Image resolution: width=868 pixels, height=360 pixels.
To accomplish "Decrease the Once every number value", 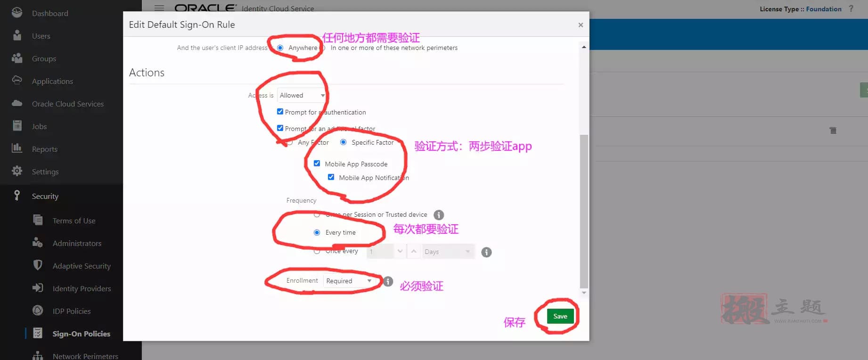I will click(400, 252).
